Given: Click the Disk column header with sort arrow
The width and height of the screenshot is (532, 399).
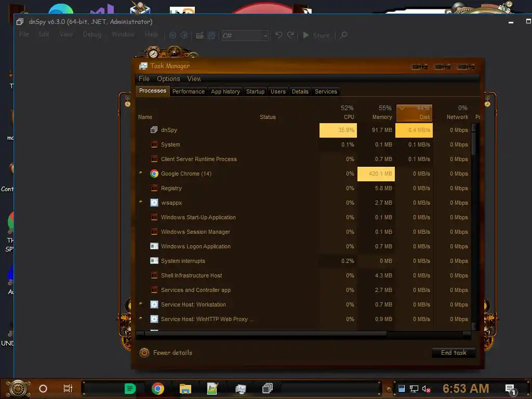Looking at the screenshot, I should (414, 113).
